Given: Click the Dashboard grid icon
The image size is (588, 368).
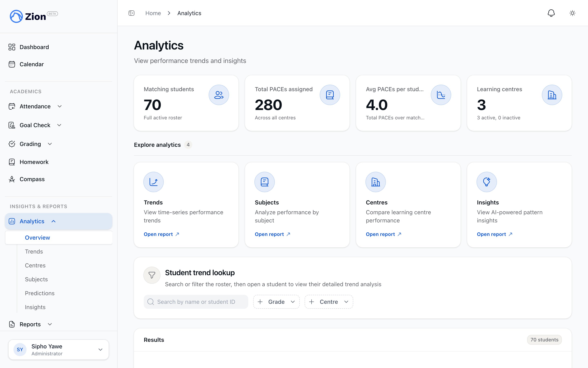Looking at the screenshot, I should click(12, 47).
